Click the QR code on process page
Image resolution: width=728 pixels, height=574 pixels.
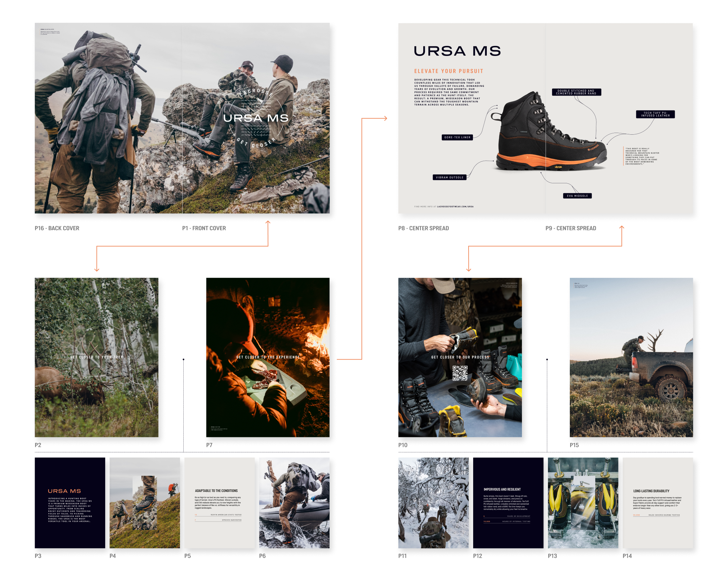[x=460, y=374]
